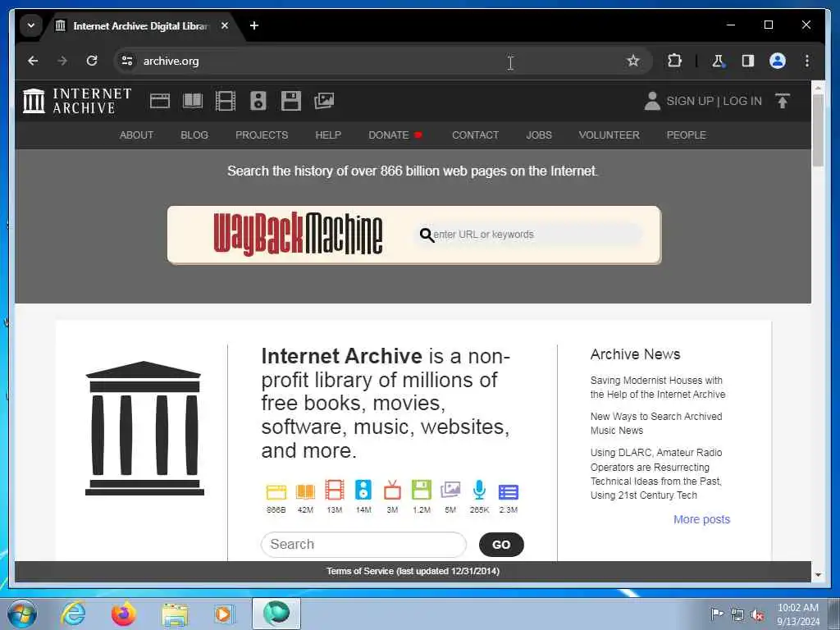Screen dimensions: 840x630
Task: Open the BLOG menu item
Action: click(194, 135)
